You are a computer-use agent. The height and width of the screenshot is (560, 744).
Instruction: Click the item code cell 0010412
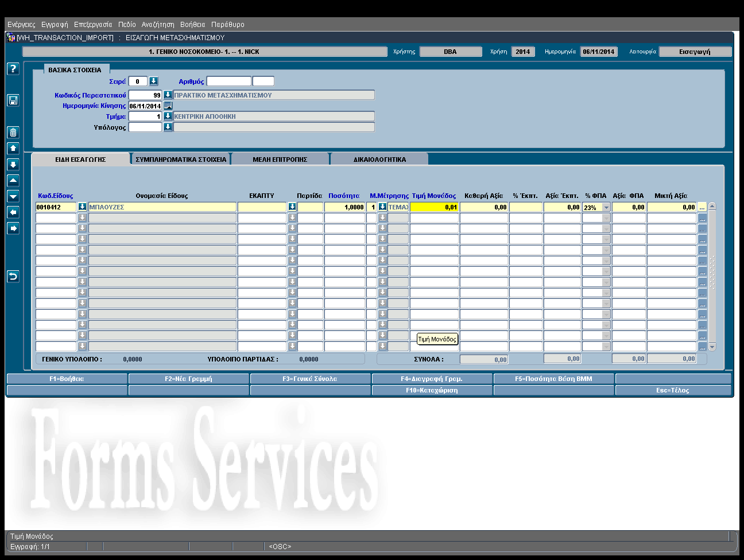pos(56,207)
